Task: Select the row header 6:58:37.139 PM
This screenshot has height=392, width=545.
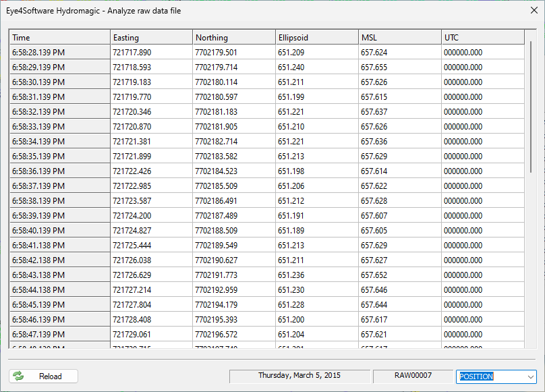Action: point(60,186)
